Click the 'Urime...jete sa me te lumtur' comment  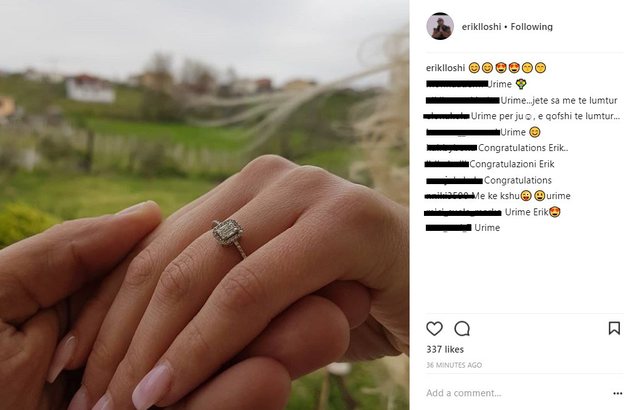(x=559, y=100)
